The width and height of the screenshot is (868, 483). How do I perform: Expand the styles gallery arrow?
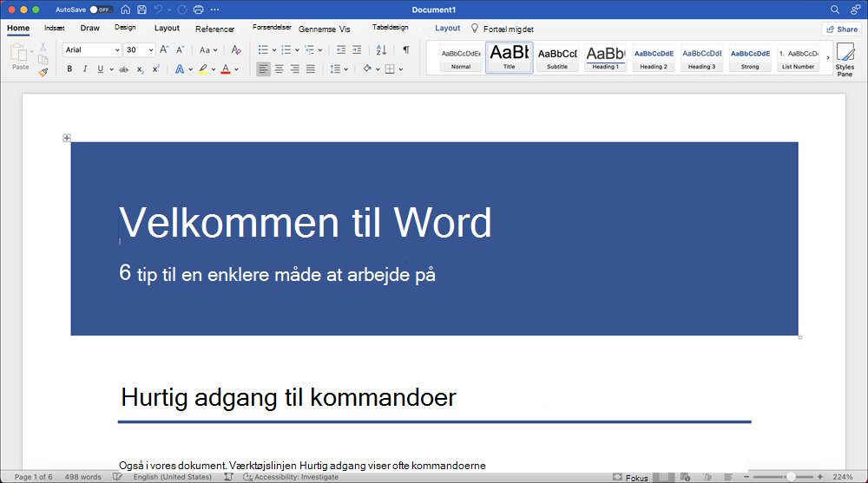pyautogui.click(x=828, y=57)
